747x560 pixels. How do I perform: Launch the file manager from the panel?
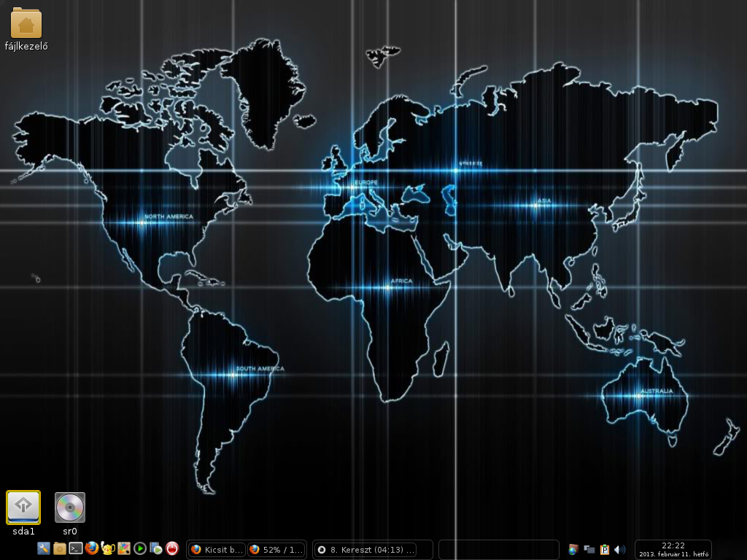(x=60, y=548)
